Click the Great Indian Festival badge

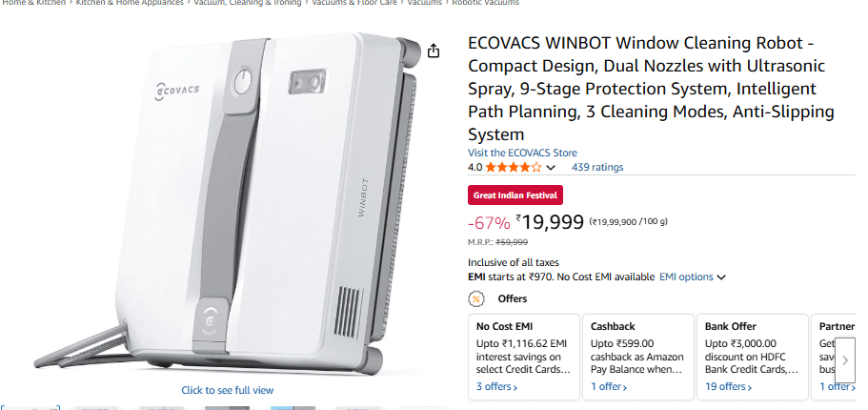pos(515,195)
